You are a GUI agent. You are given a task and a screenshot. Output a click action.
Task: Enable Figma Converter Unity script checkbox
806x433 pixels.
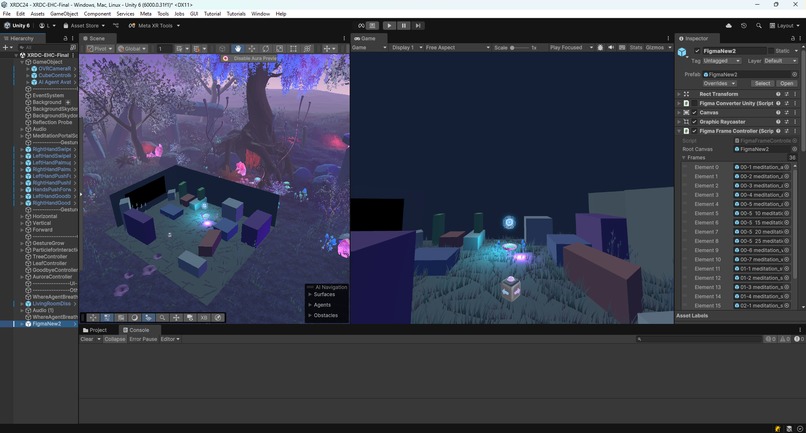(x=694, y=103)
